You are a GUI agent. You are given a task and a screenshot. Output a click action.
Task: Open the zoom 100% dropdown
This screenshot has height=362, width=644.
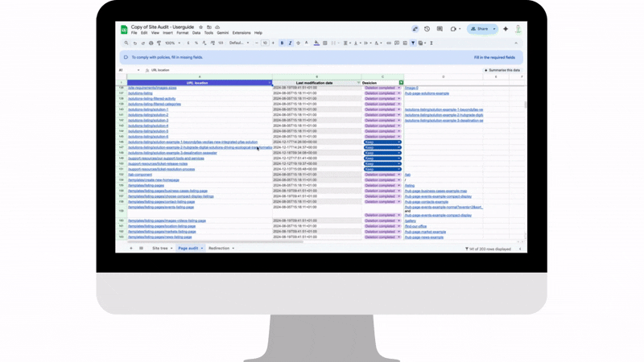pos(172,43)
